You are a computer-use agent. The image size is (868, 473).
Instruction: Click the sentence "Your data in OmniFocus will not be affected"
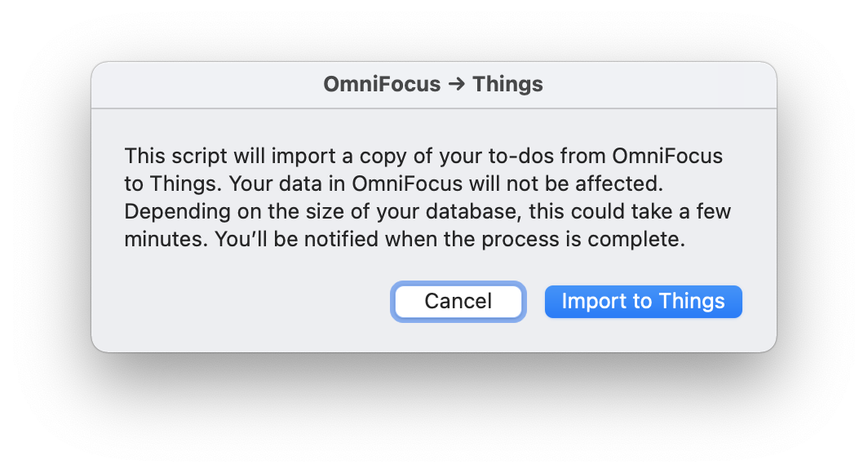click(x=445, y=183)
